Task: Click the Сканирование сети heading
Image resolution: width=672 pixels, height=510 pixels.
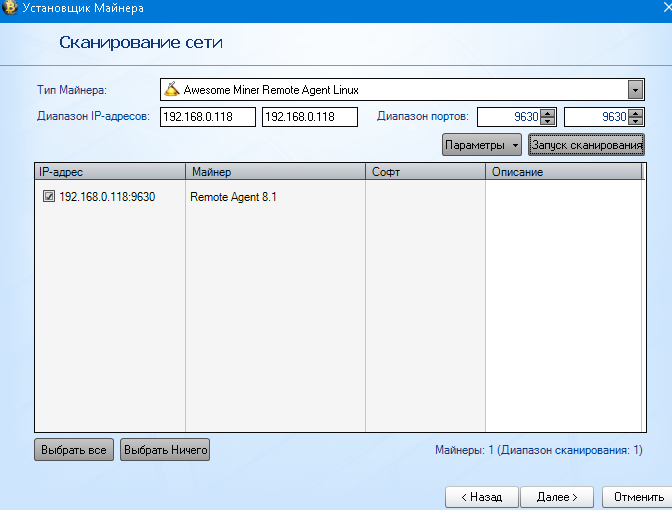Action: click(x=141, y=42)
